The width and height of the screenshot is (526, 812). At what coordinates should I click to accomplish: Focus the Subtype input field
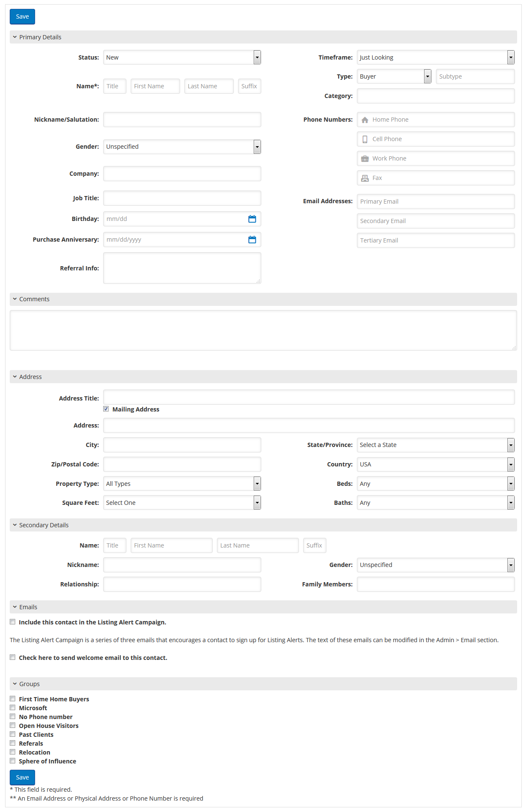pos(475,76)
